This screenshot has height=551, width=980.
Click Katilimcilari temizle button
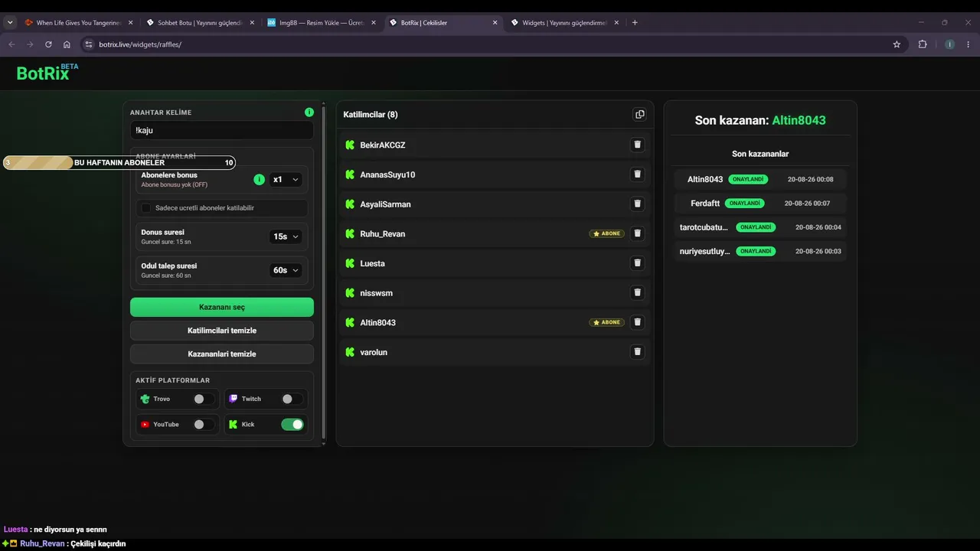tap(222, 331)
